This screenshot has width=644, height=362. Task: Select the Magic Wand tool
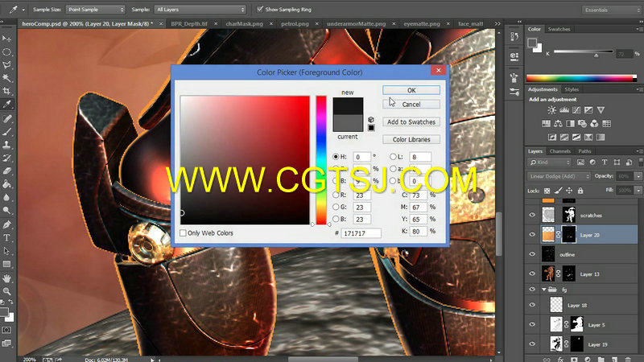point(6,78)
